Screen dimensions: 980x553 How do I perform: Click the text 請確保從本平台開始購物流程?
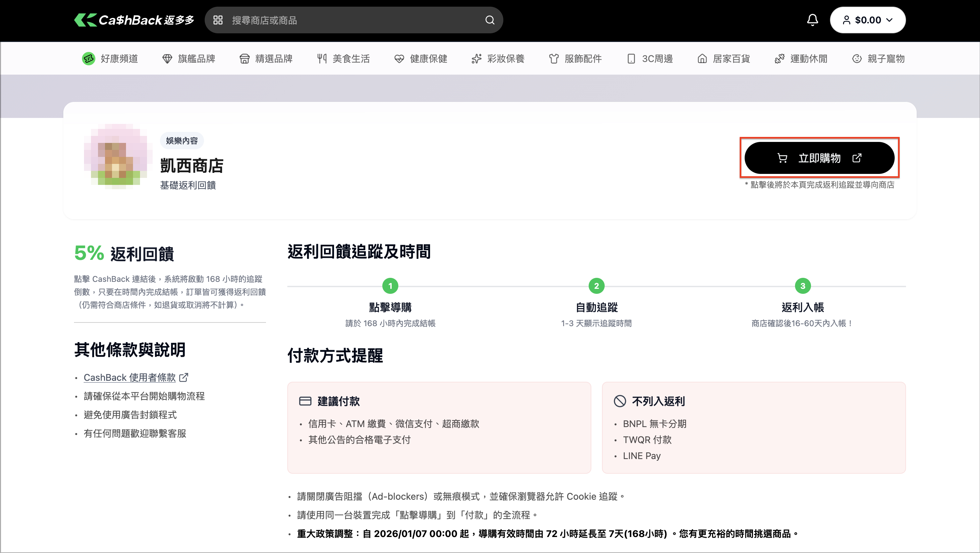point(144,396)
